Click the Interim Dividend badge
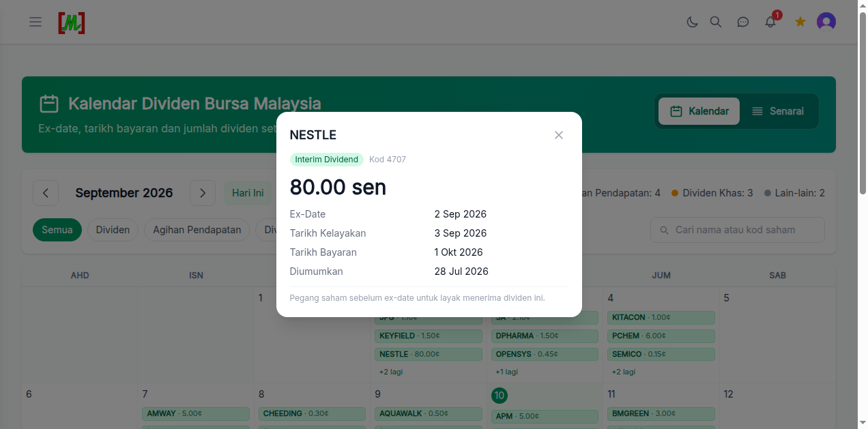Viewport: 868px width, 429px height. pyautogui.click(x=327, y=160)
